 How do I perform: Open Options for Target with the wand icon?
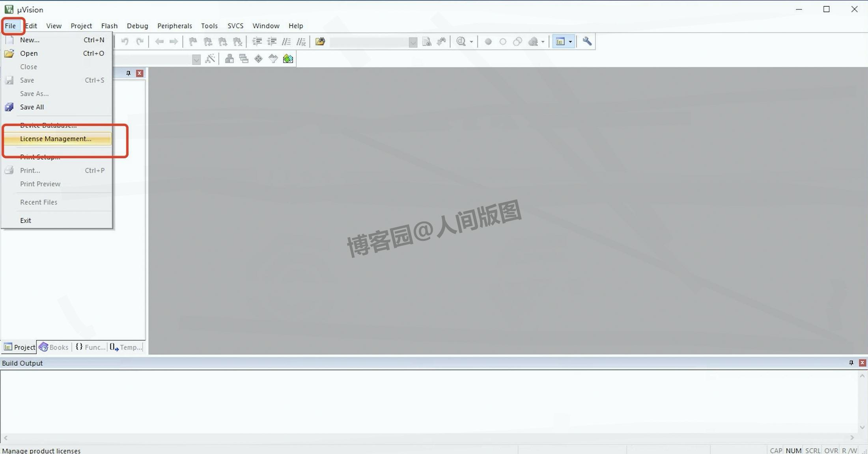[x=210, y=58]
